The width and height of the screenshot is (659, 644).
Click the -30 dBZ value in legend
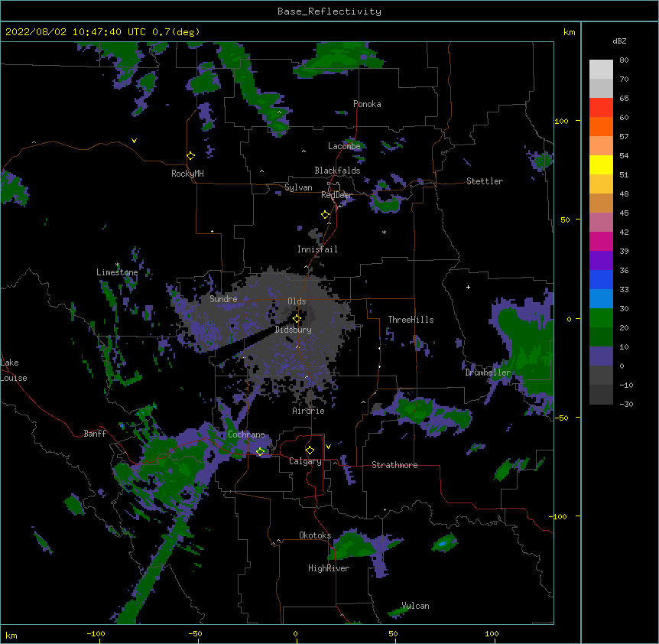tap(626, 405)
